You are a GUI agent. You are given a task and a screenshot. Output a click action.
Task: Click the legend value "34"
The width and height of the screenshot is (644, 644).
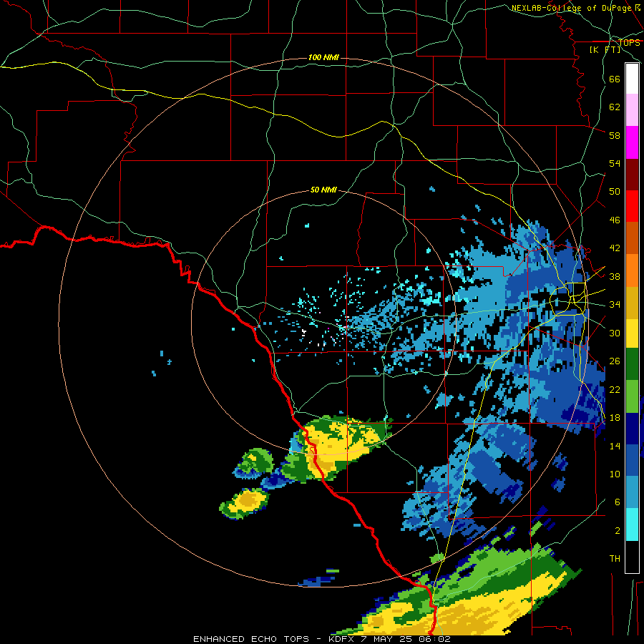coord(615,305)
